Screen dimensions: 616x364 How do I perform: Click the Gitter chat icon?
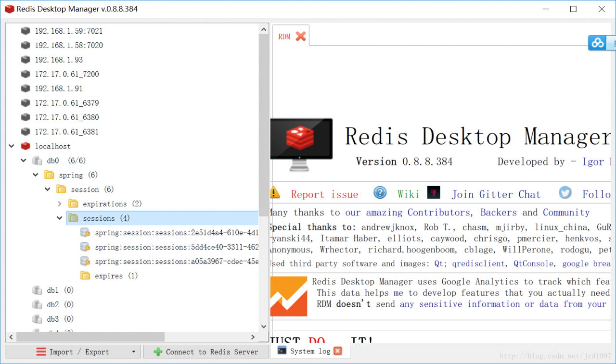[434, 193]
